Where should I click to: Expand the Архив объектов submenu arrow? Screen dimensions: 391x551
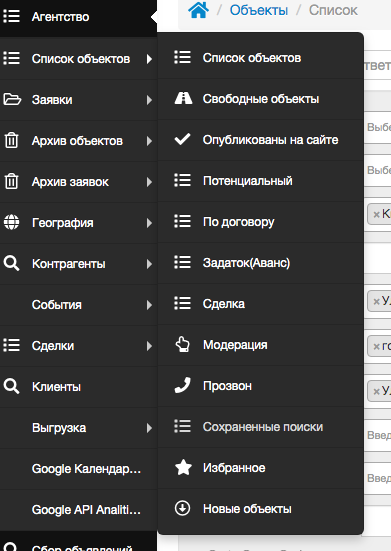pyautogui.click(x=149, y=141)
